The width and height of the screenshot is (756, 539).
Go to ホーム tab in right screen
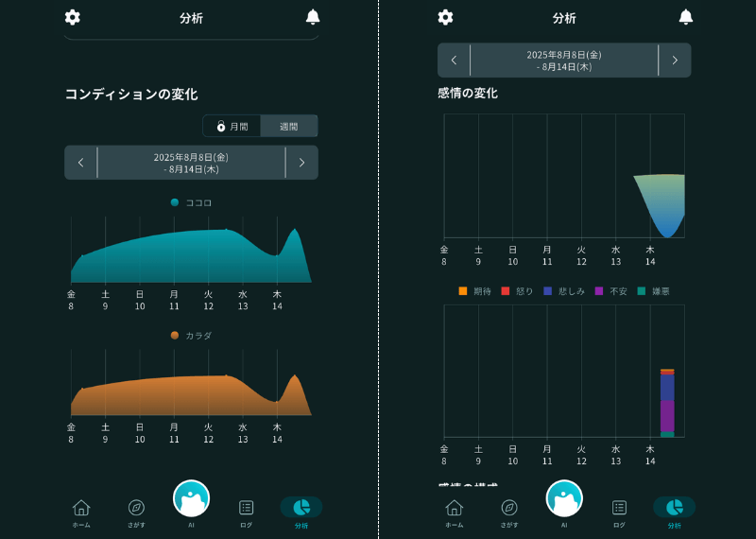pyautogui.click(x=455, y=513)
